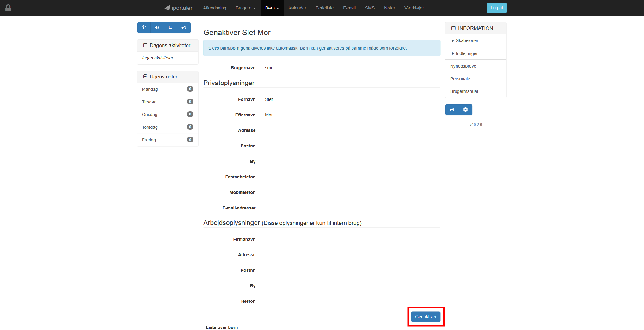The height and width of the screenshot is (330, 644).
Task: Open the Værktøjer menu item
Action: point(414,8)
